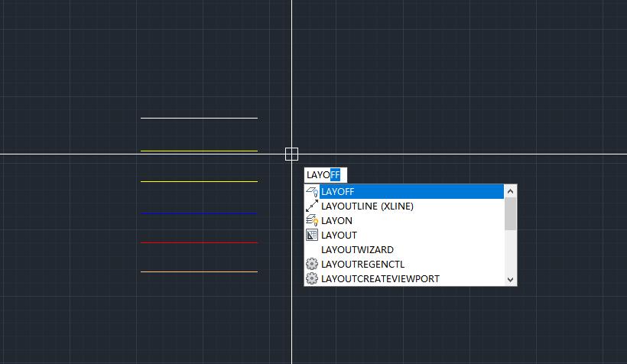Select the white line in the drawing
Screen dimensions: 627x364
199,119
